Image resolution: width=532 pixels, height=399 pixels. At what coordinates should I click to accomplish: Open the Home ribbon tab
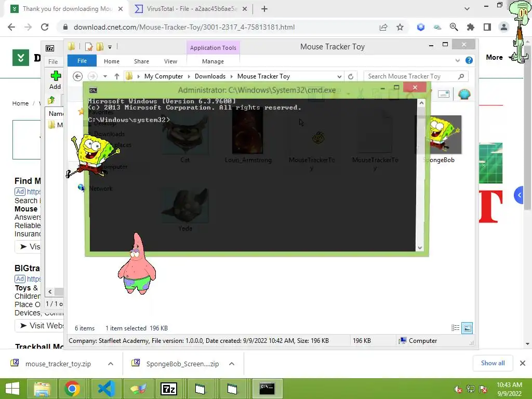tap(112, 61)
